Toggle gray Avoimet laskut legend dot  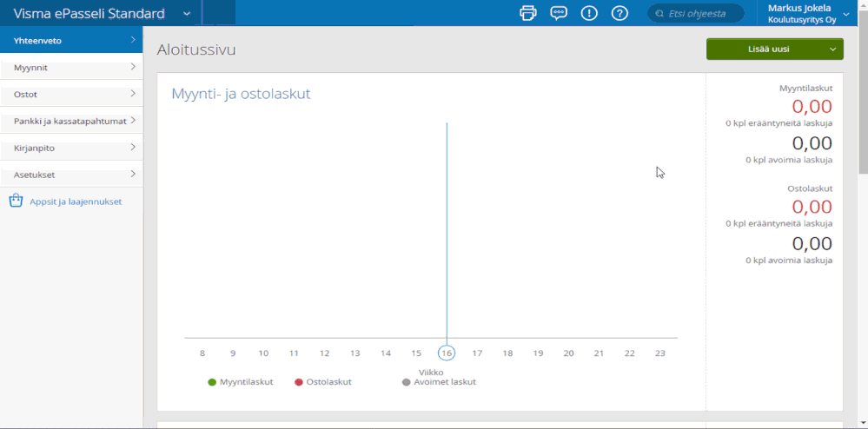407,382
